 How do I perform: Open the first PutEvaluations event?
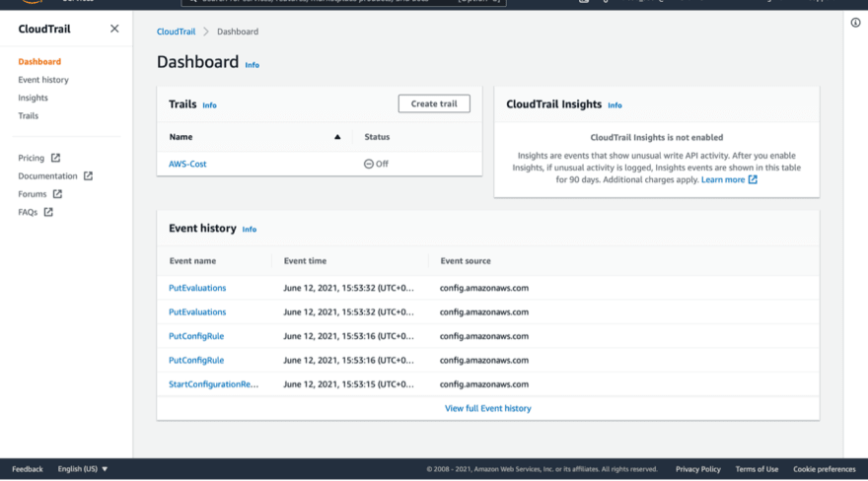197,288
